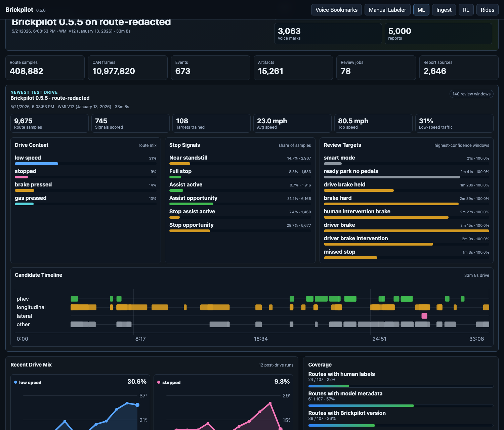
Task: Click the Assist active signal row
Action: [240, 187]
